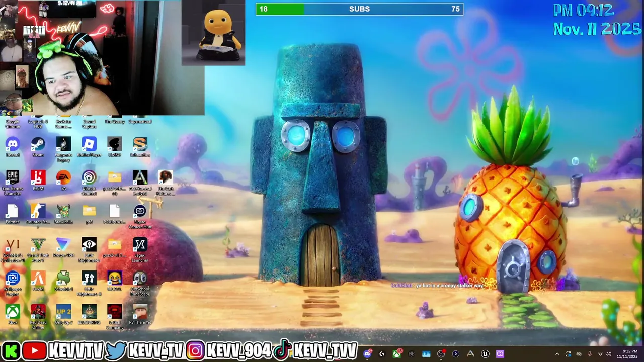Image resolution: width=644 pixels, height=362 pixels.
Task: Open the pcsx2 folder marked (1)
Action: [115, 183]
